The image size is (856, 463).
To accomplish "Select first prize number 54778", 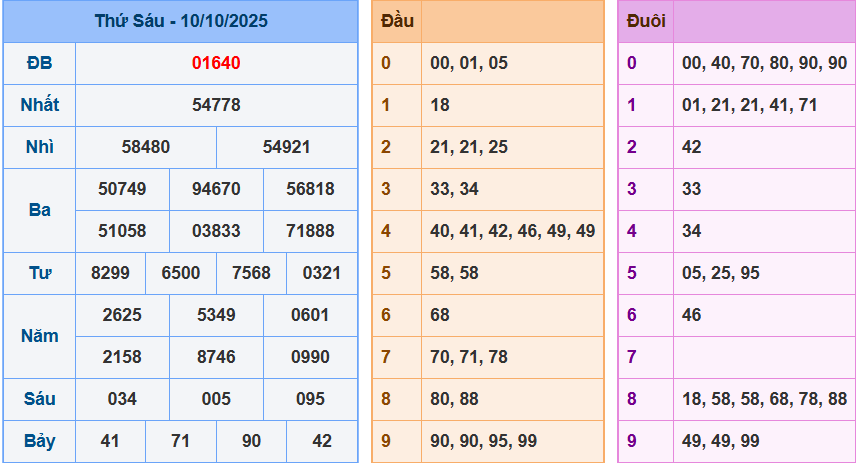I will coord(216,105).
